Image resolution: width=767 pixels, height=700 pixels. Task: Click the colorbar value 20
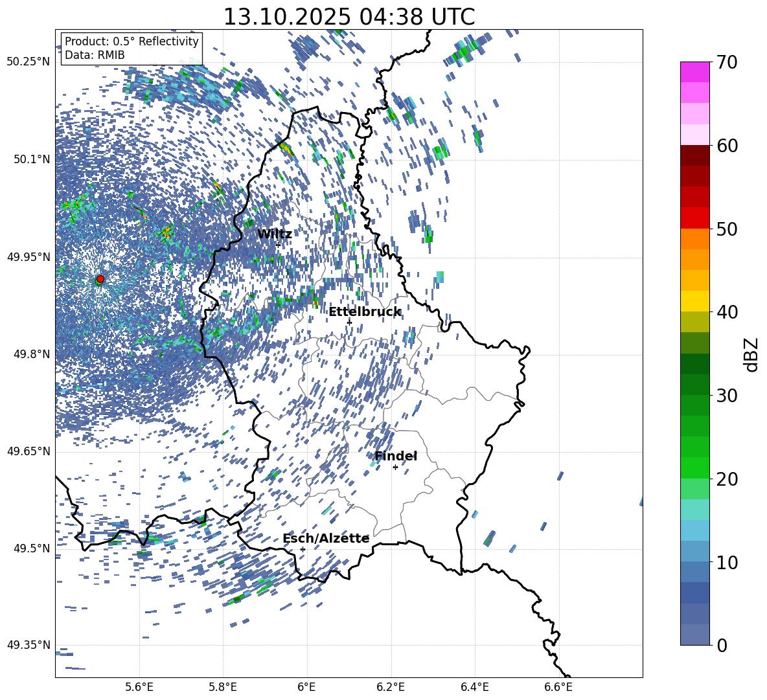727,479
